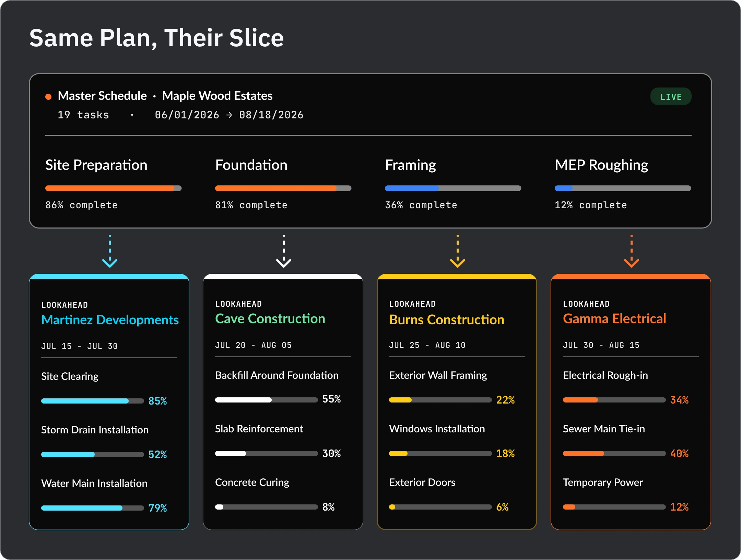This screenshot has height=560, width=741.
Task: Click the 'Windows Installation' task name
Action: click(437, 429)
